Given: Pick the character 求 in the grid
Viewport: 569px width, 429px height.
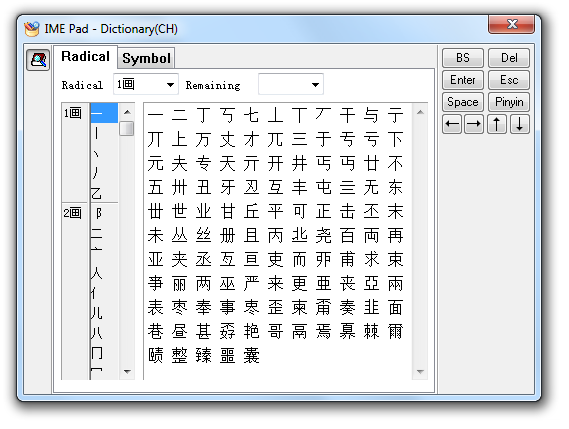Looking at the screenshot, I should click(x=371, y=260).
